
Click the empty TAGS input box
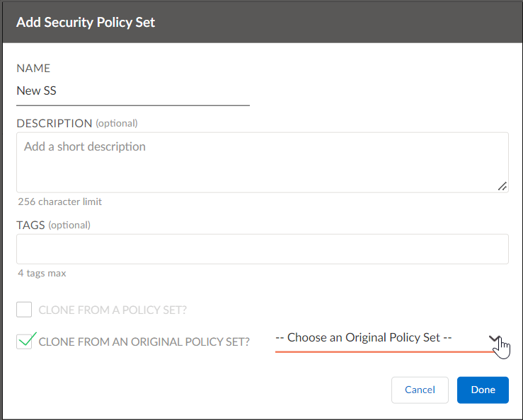[262, 249]
